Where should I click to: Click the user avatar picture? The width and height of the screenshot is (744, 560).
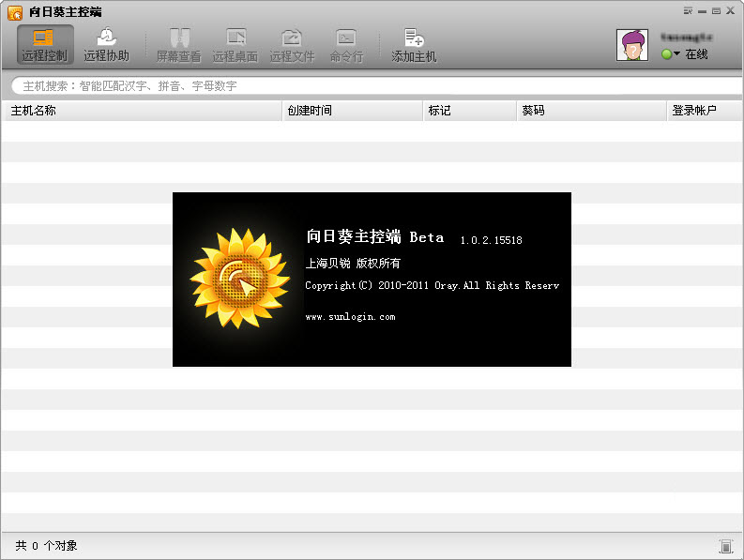pos(632,45)
